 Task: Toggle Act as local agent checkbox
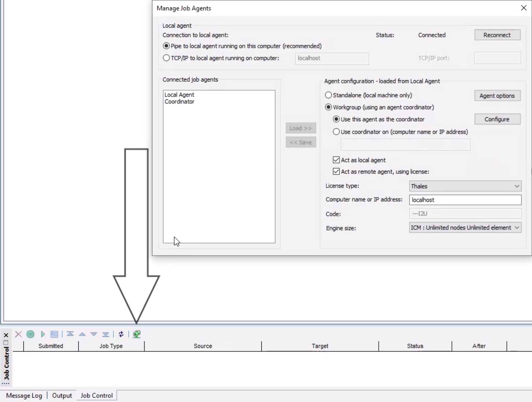pyautogui.click(x=336, y=160)
